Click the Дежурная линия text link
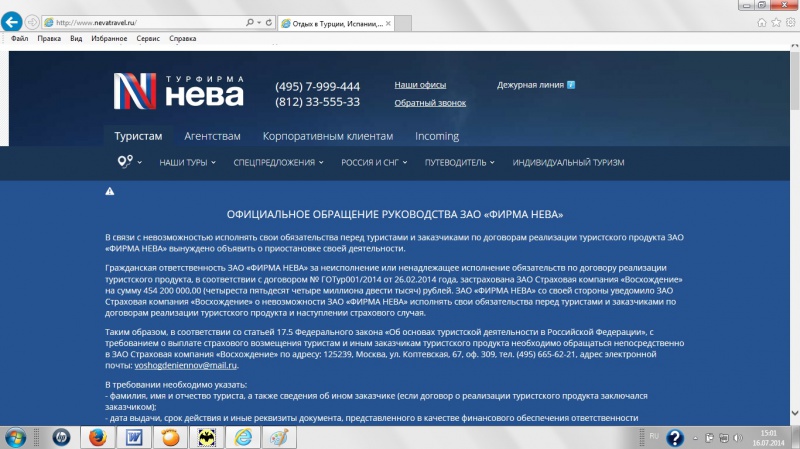Image resolution: width=800 pixels, height=449 pixels. pyautogui.click(x=530, y=85)
